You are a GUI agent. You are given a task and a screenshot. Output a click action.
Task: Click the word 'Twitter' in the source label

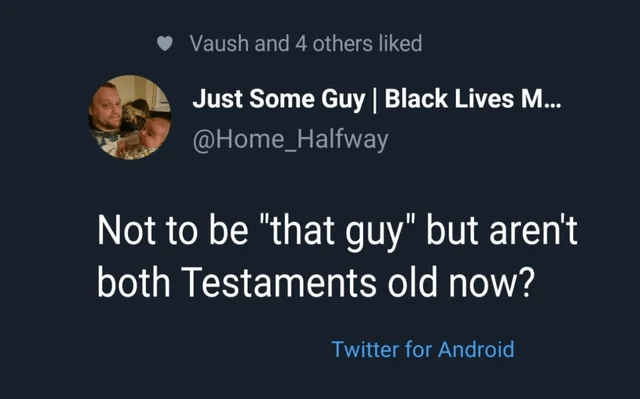[365, 349]
